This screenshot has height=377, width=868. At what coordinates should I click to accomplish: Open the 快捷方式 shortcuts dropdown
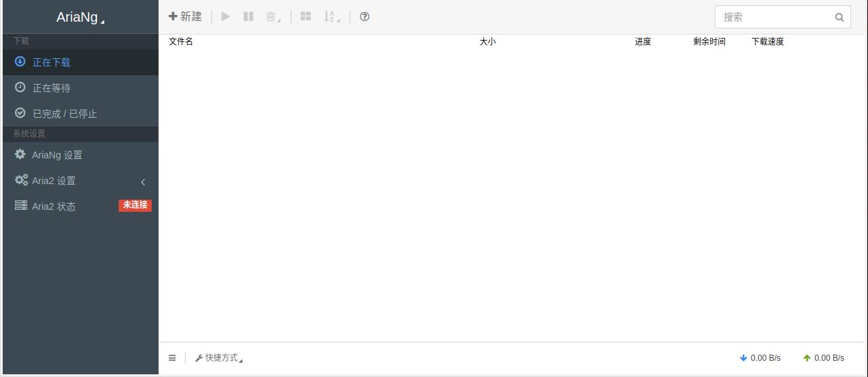(219, 358)
